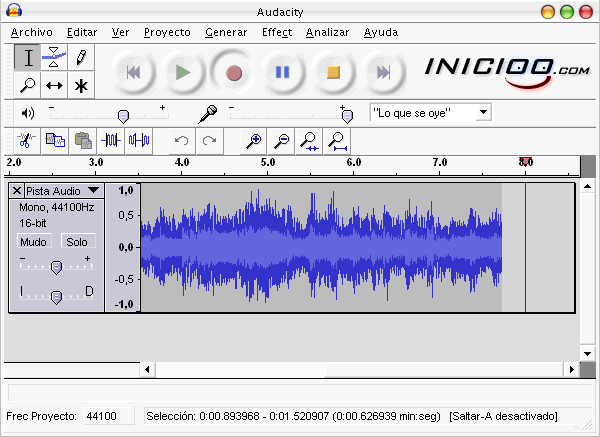Open the Ayuda menu
Viewport: 600px width, 437px height.
381,33
